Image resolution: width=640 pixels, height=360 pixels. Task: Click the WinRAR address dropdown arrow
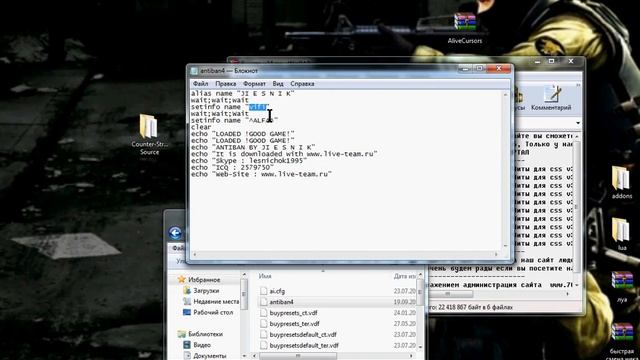tap(578, 123)
